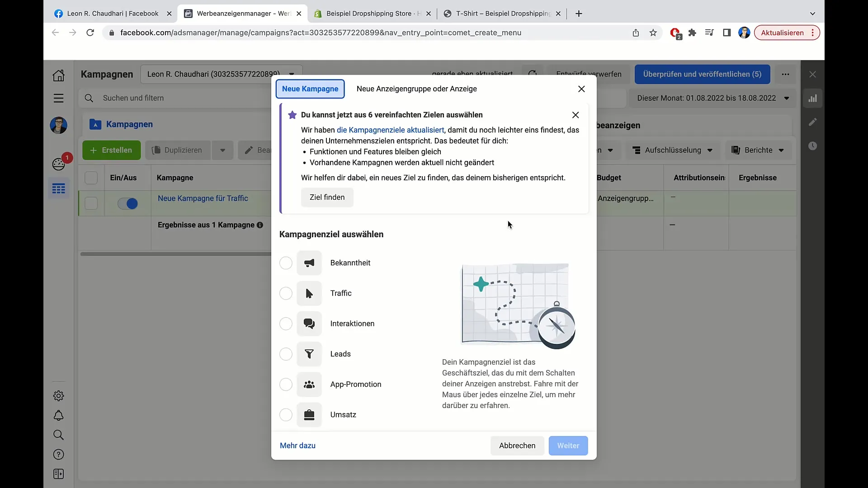The image size is (868, 488).
Task: Select the App-Promotion radio button
Action: [286, 385]
